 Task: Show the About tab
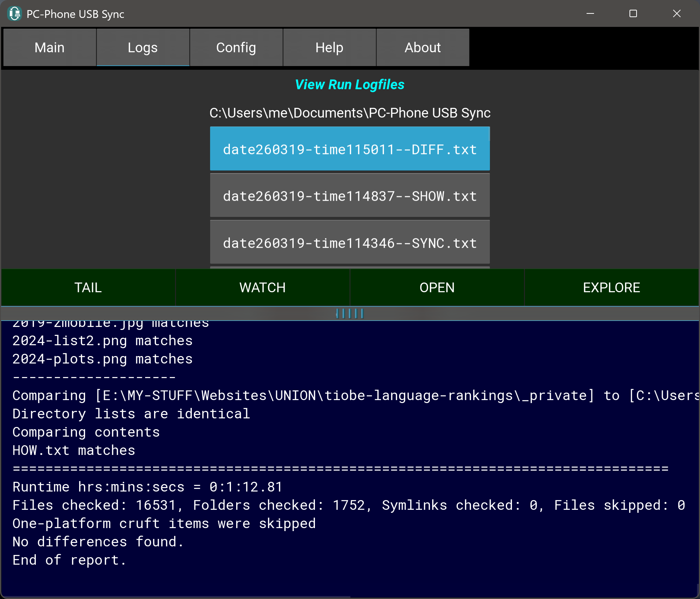pos(423,48)
